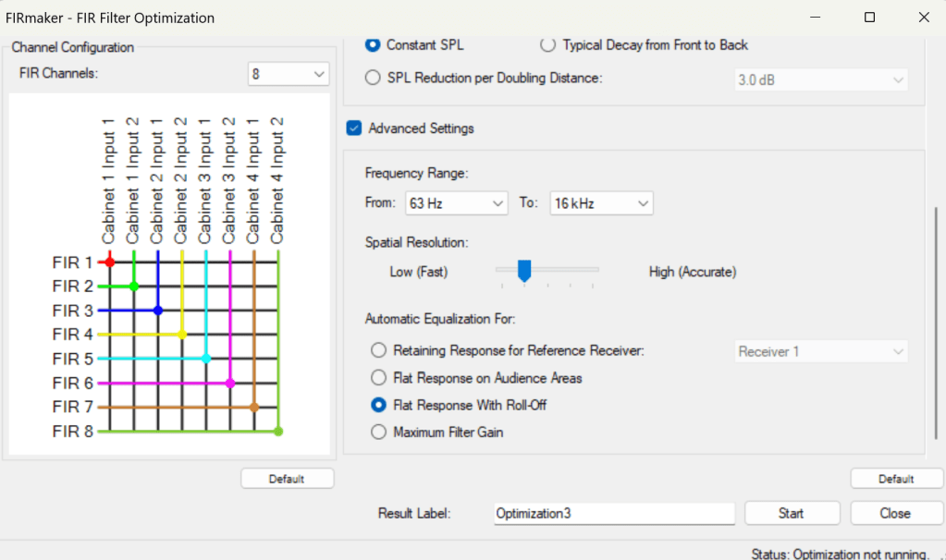Click the light green FIR 8 matrix node
The height and width of the screenshot is (560, 946).
pos(278,431)
